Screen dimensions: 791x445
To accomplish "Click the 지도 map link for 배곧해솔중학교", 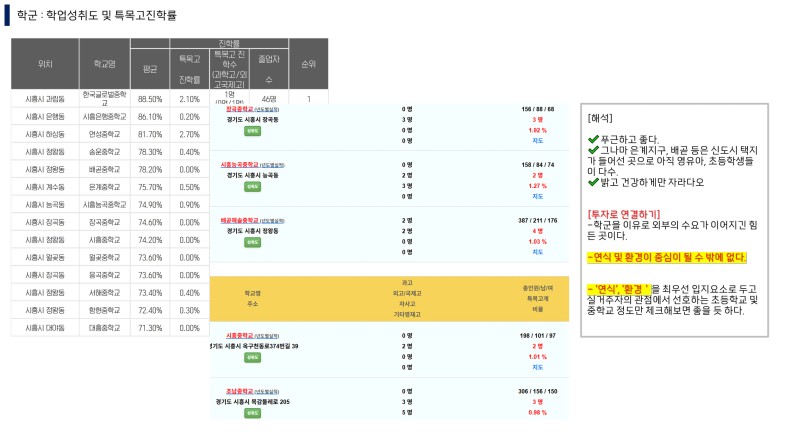I will (538, 252).
